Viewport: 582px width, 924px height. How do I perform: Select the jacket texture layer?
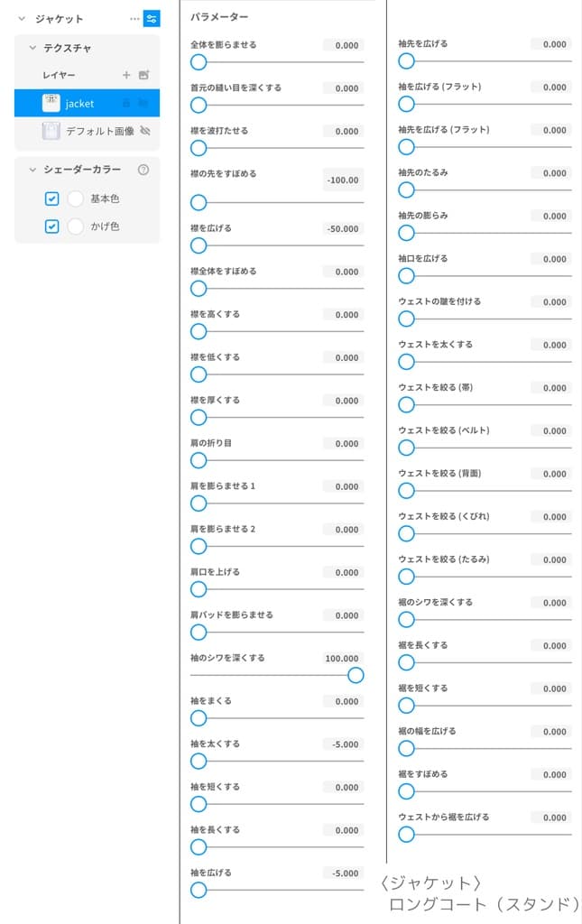tap(79, 104)
